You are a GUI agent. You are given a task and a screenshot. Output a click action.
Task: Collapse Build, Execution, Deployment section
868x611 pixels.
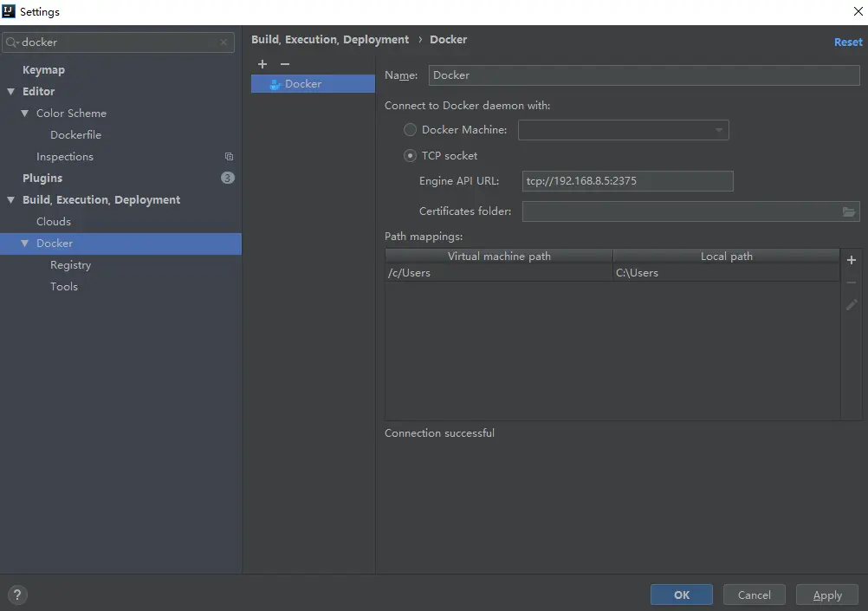(x=11, y=200)
